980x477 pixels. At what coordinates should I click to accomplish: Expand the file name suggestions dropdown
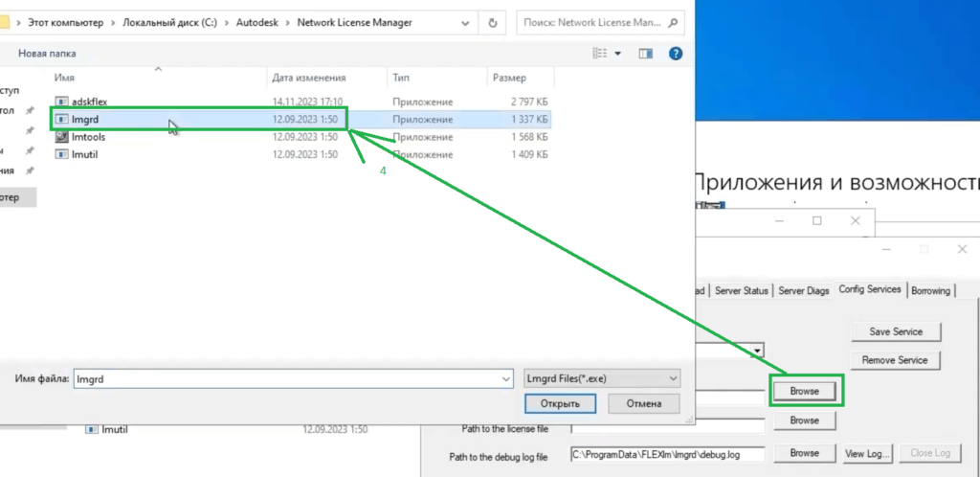[x=505, y=379]
